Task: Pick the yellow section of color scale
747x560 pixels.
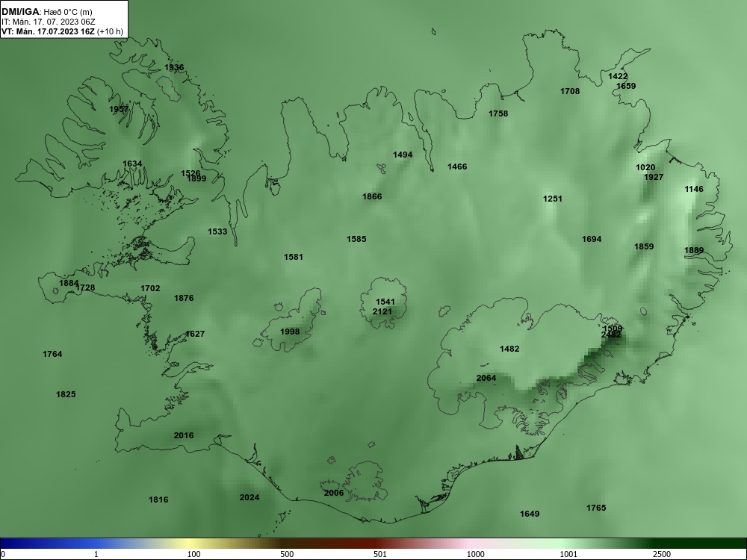Action: point(190,544)
